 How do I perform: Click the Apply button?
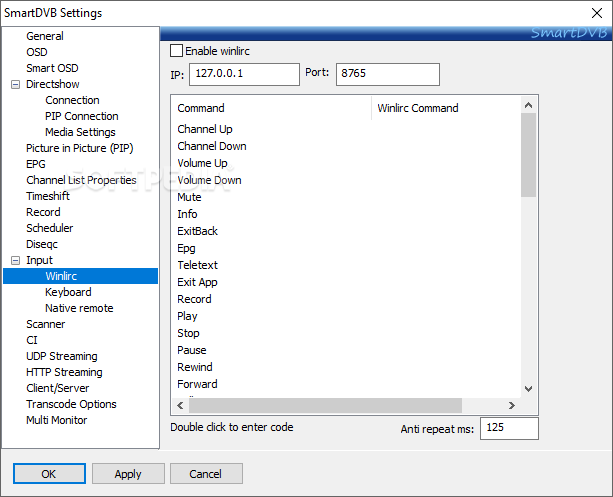[128, 474]
